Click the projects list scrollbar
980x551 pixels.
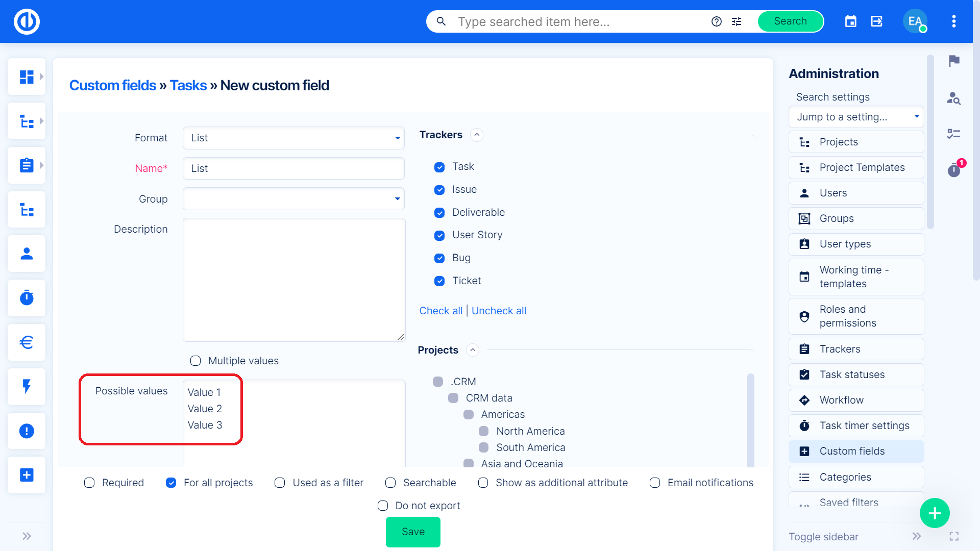pyautogui.click(x=751, y=420)
